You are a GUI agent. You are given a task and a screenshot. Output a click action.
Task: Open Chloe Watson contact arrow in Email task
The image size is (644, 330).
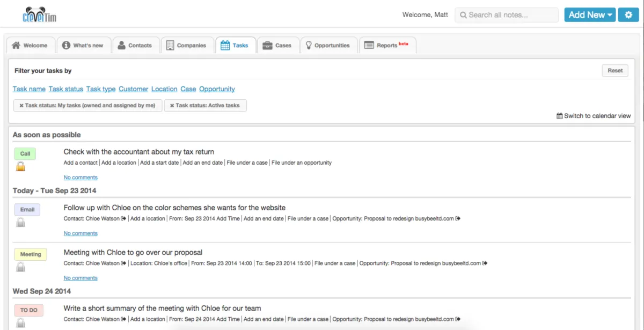coord(124,218)
